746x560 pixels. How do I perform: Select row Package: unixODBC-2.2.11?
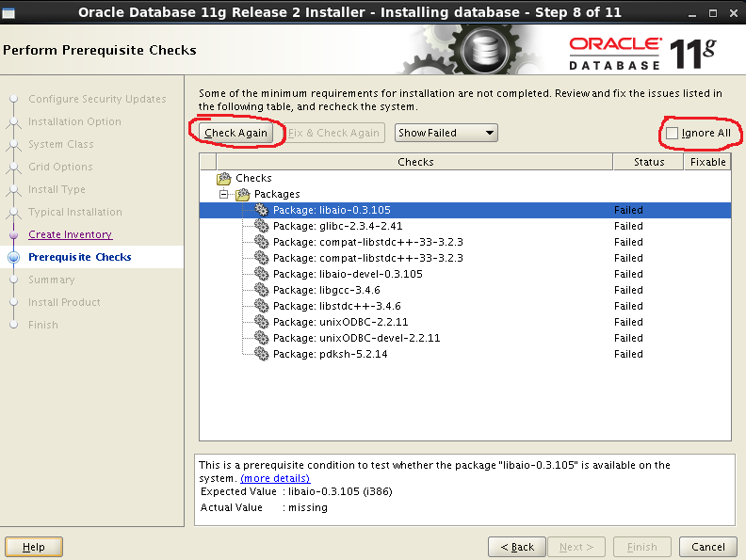(x=464, y=322)
